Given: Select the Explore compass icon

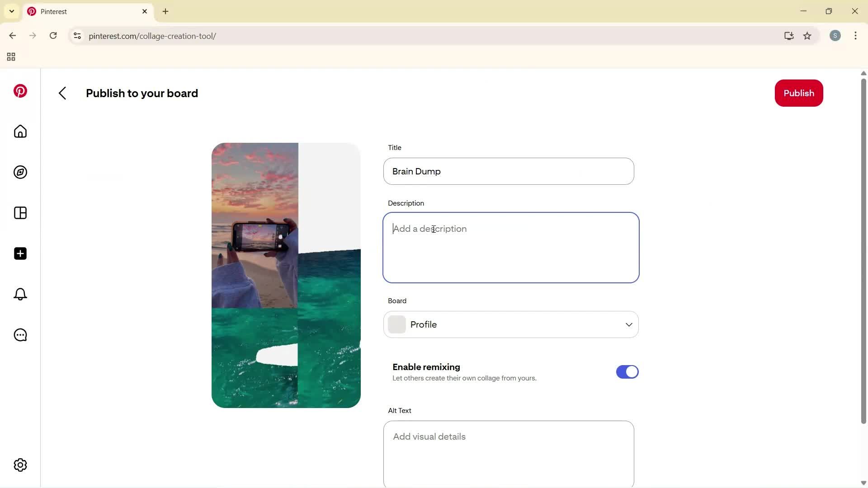Looking at the screenshot, I should (20, 172).
